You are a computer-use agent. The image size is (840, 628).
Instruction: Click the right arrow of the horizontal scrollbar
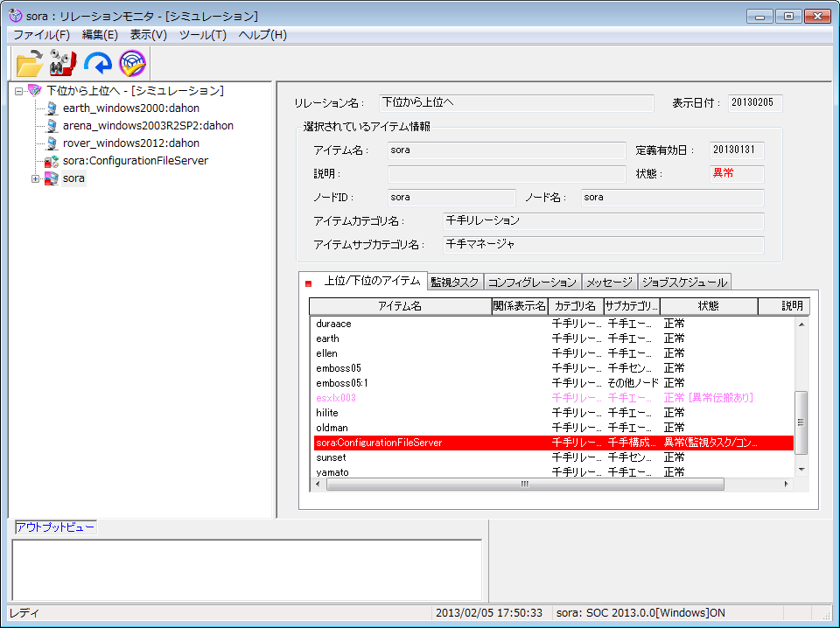click(787, 484)
